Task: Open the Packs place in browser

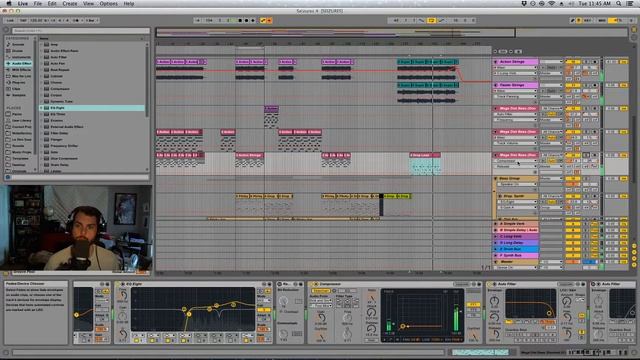Action: tap(17, 114)
